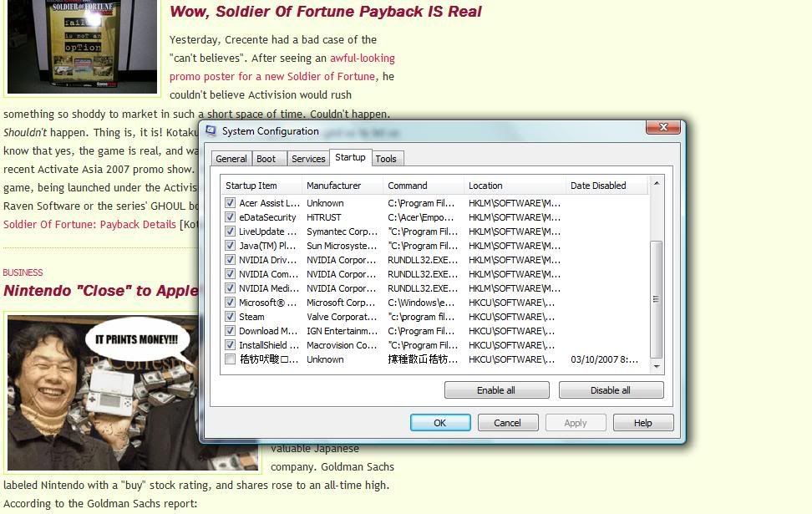
Task: Click the Enable all button
Action: click(496, 390)
